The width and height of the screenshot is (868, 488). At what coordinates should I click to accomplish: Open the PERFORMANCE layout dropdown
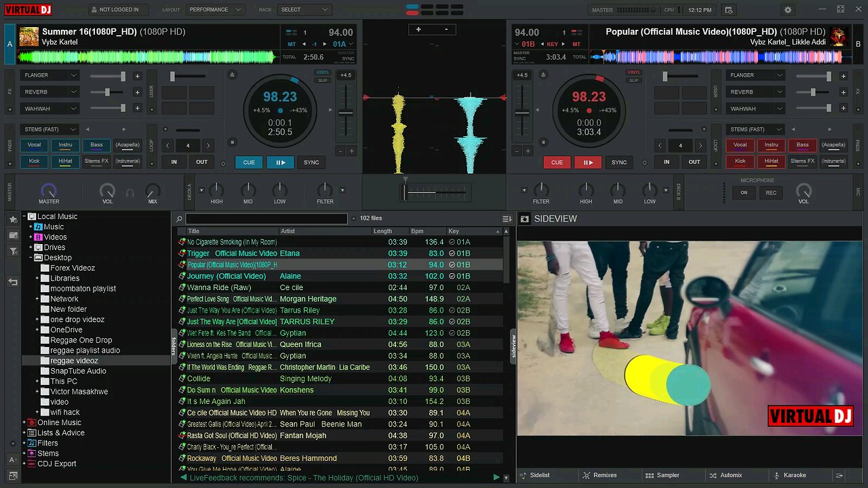214,9
